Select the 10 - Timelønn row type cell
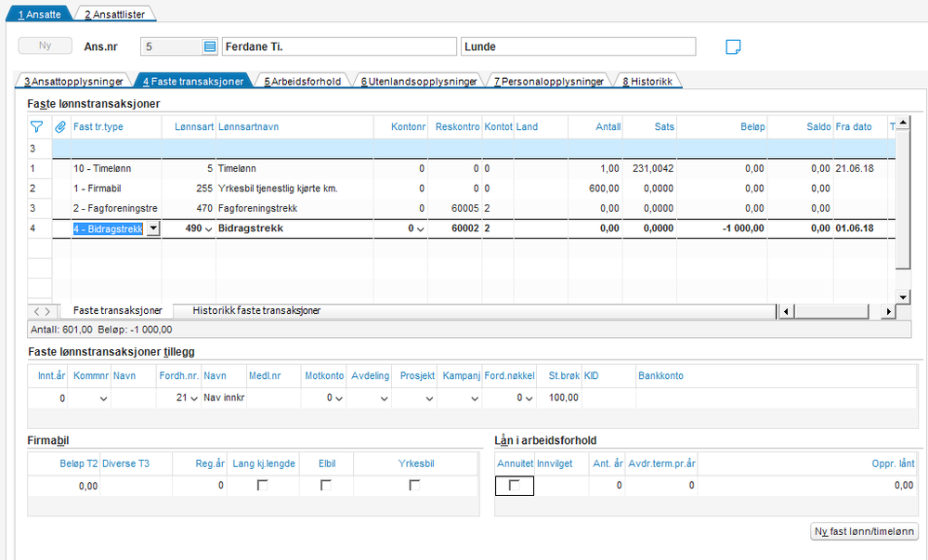 tap(116, 169)
